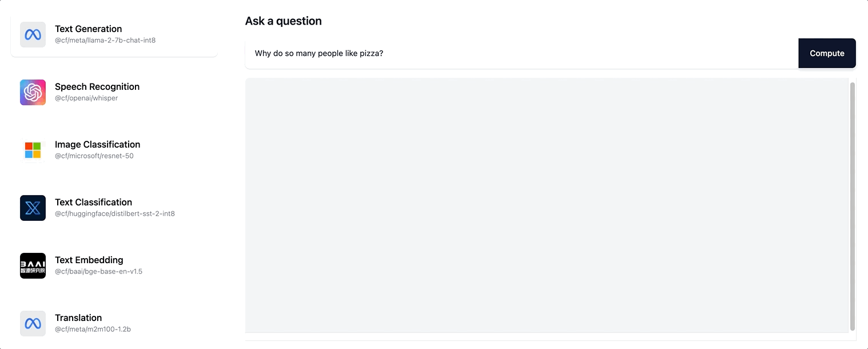Select the Translation task
Viewport: 868px width, 349px height.
point(114,323)
